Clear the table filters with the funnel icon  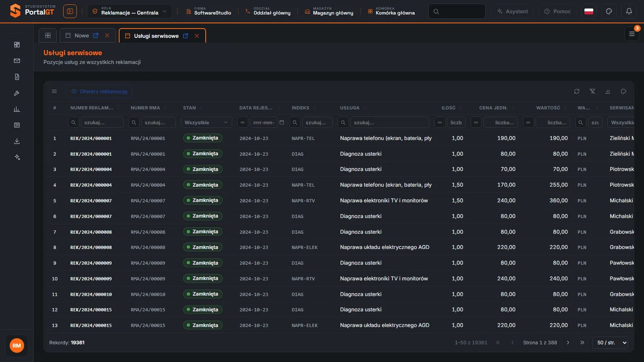(x=592, y=91)
